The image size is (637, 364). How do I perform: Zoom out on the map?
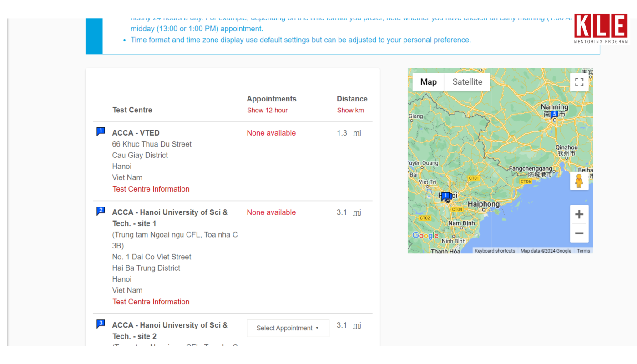pos(579,233)
